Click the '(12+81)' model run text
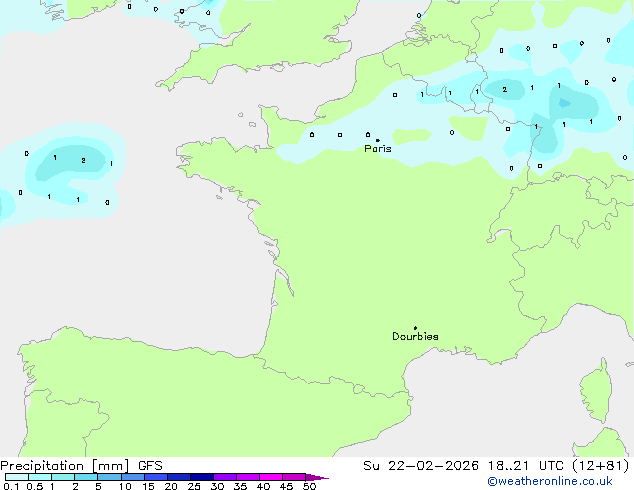The height and width of the screenshot is (490, 634). 601,466
